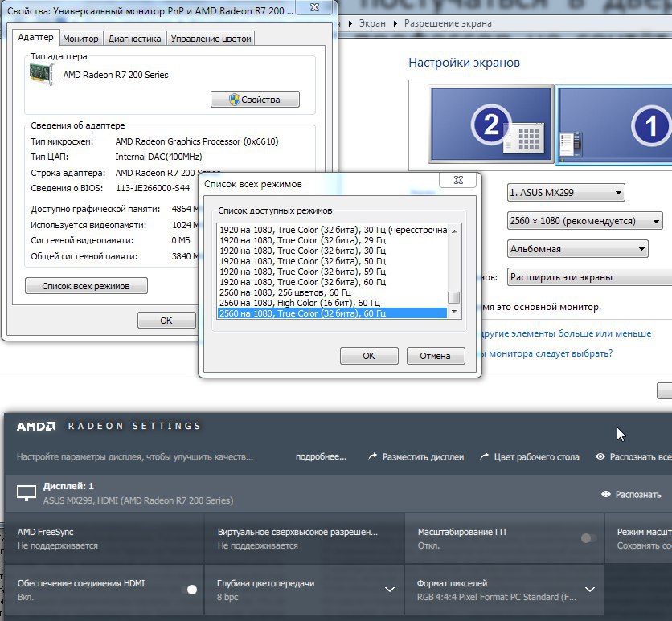Screen dimensions: 672x621
Task: Click the Internal DAC(400MHz) value
Action: [158, 157]
